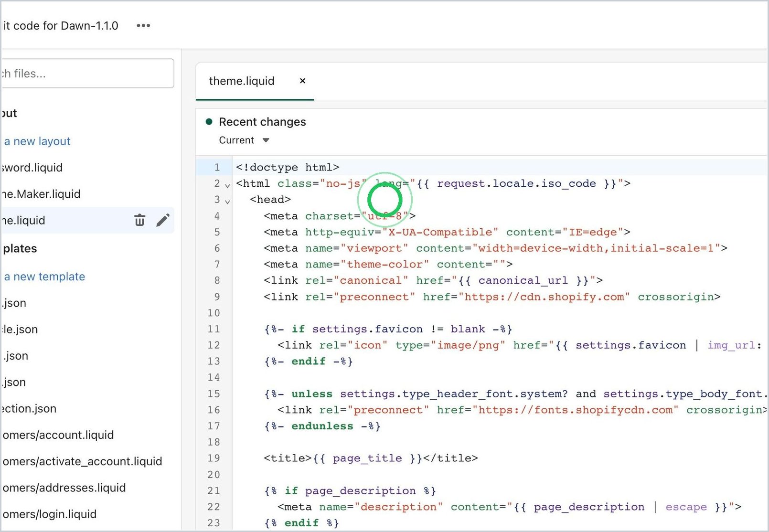The height and width of the screenshot is (532, 769).
Task: Focus the search files input field
Action: click(x=87, y=74)
